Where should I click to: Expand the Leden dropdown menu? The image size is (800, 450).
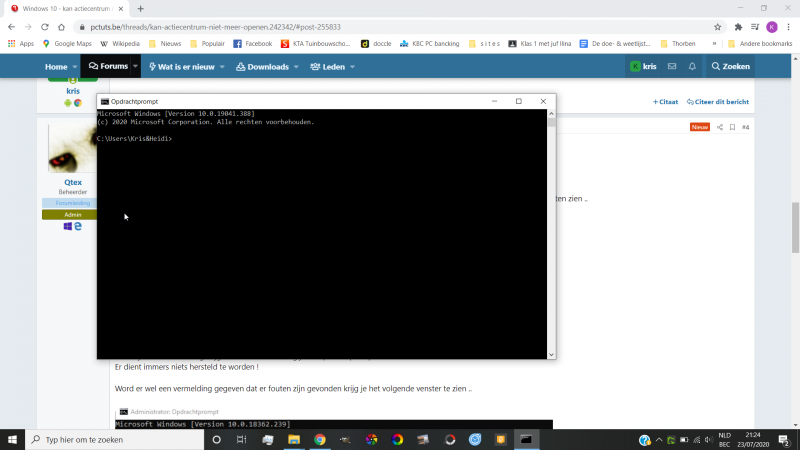point(357,66)
